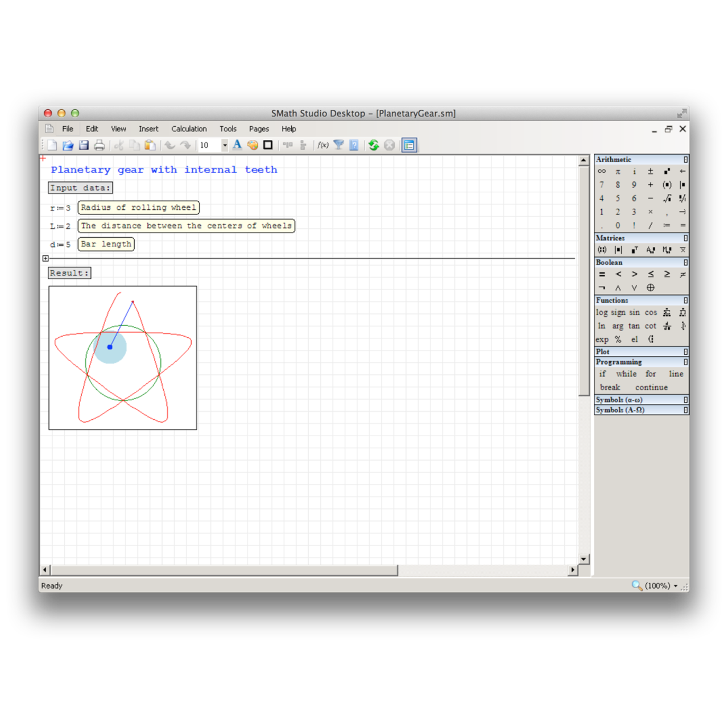Open the font size dropdown
728x728 pixels.
tap(225, 146)
